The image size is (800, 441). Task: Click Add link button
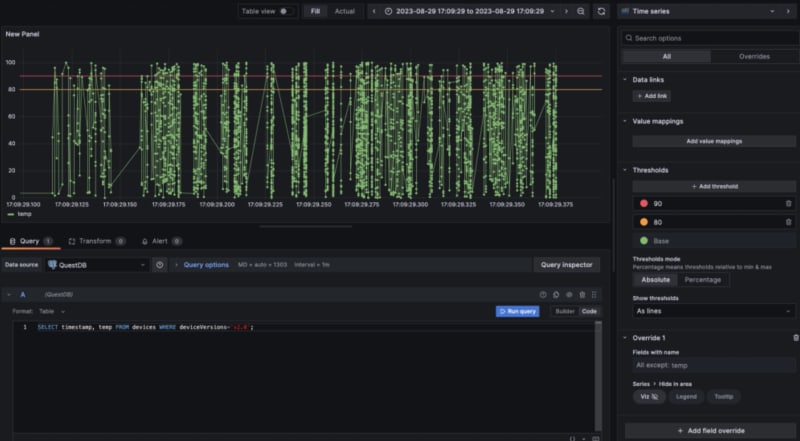652,96
